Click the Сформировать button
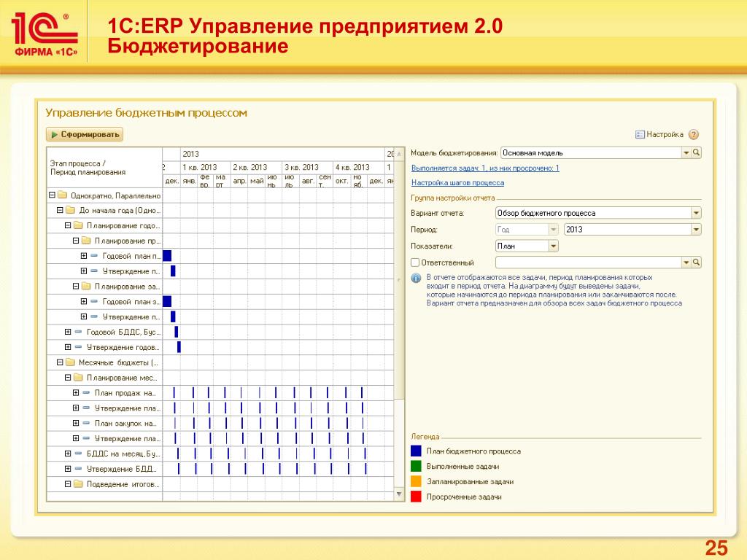 [85, 134]
